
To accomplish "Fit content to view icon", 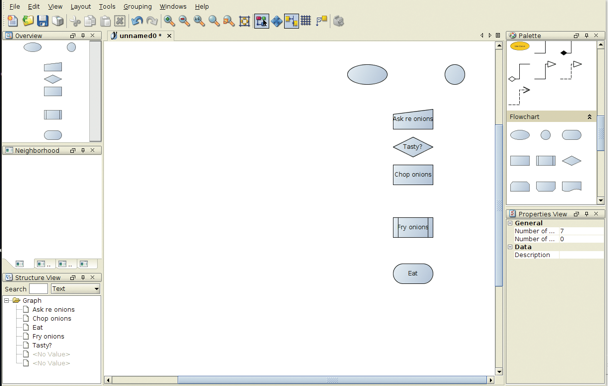I will (x=244, y=21).
